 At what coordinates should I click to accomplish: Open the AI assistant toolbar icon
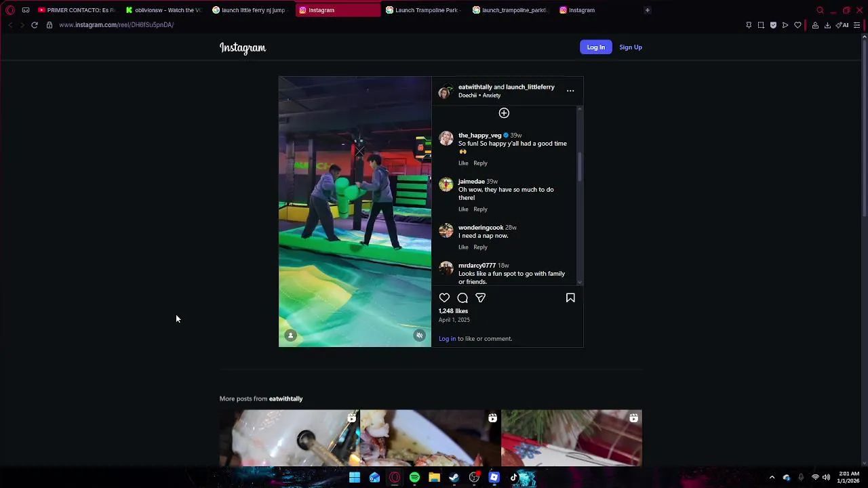(842, 25)
